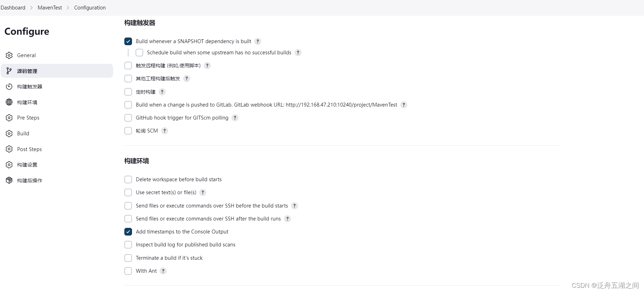Image resolution: width=644 pixels, height=292 pixels.
Task: Uncheck Build whenever a SNAPSHOT dependency is built
Action: click(x=128, y=41)
